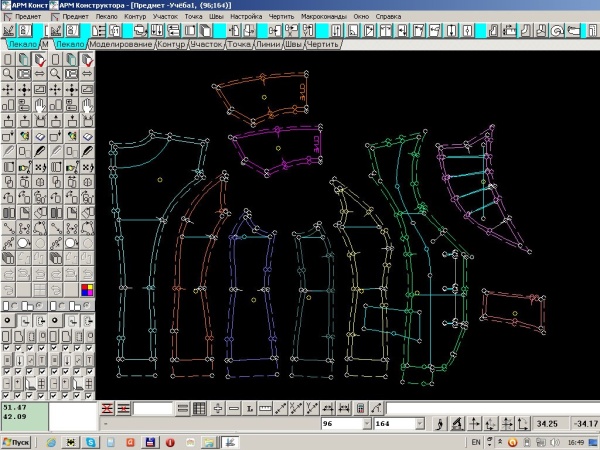This screenshot has height=450, width=600.
Task: Click the volume icon in system tray
Action: (x=554, y=442)
